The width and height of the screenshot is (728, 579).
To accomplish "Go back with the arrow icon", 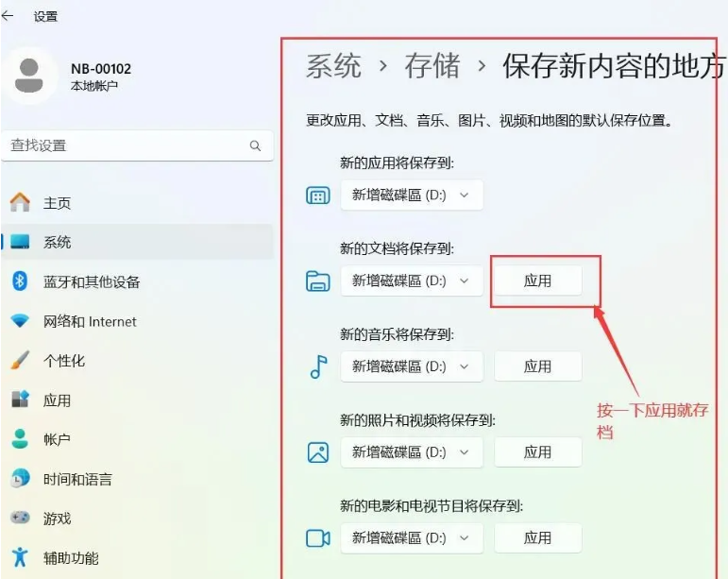I will 8,16.
